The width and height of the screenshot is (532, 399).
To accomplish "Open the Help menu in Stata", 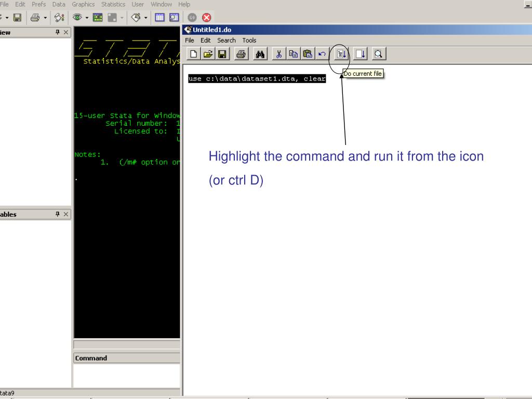I will point(184,4).
